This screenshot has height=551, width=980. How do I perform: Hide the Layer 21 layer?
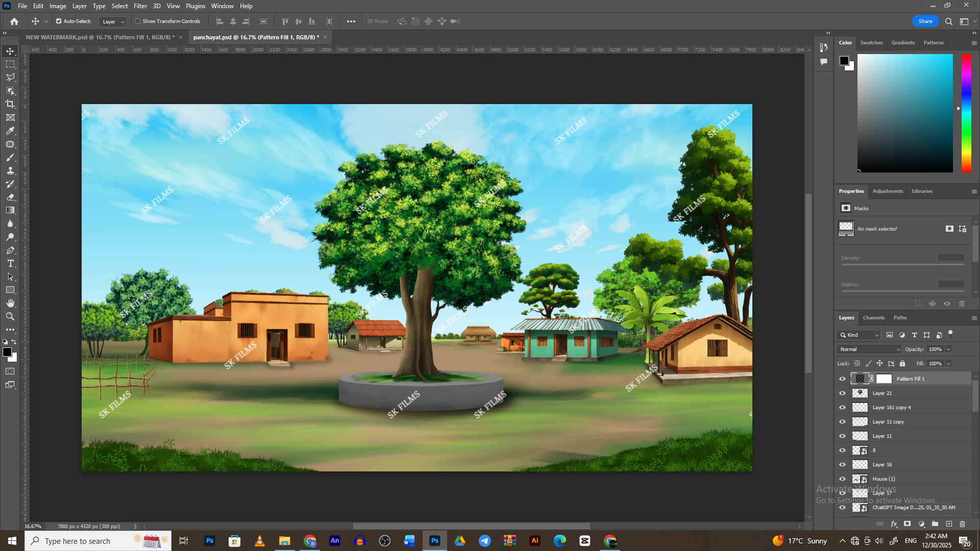tap(842, 393)
